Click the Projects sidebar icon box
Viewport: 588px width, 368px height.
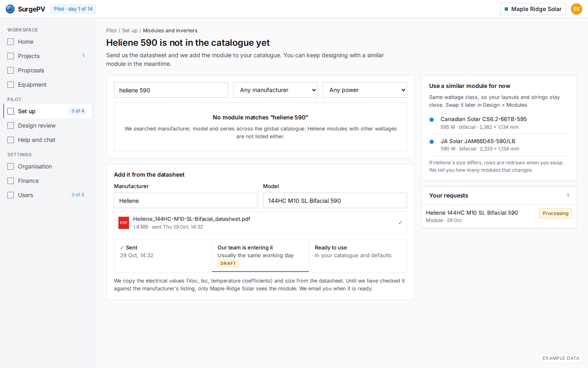(x=11, y=56)
